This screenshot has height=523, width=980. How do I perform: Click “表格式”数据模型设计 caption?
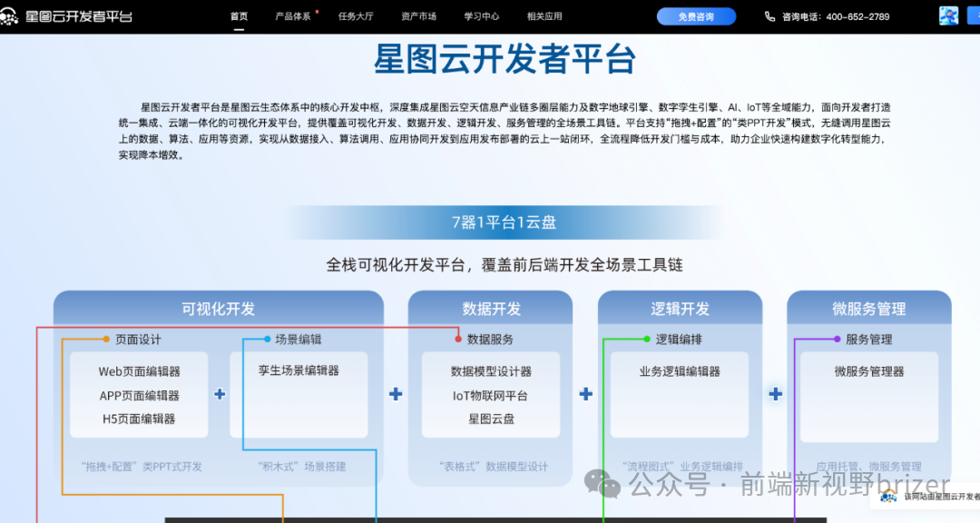(x=494, y=467)
